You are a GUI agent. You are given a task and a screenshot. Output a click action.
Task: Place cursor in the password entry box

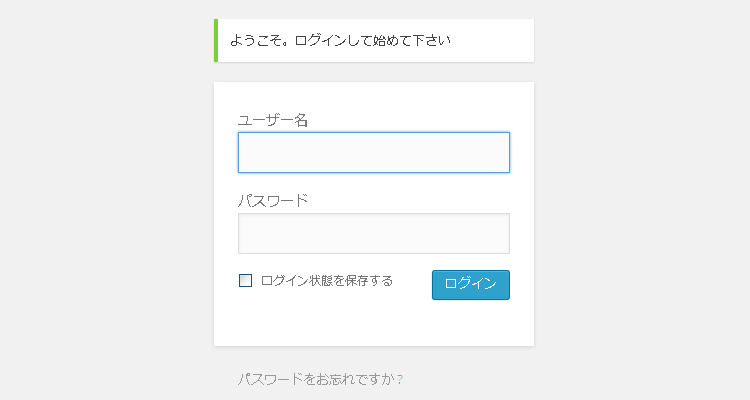click(373, 234)
